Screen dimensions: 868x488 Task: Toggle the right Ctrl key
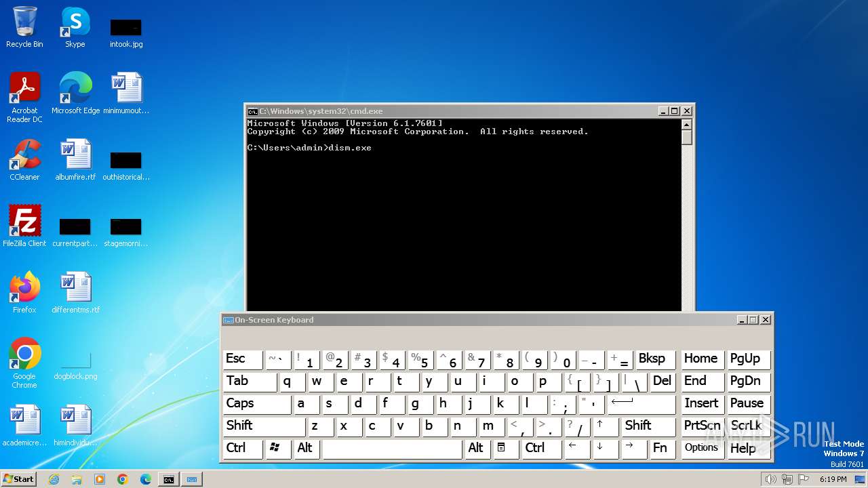point(540,448)
